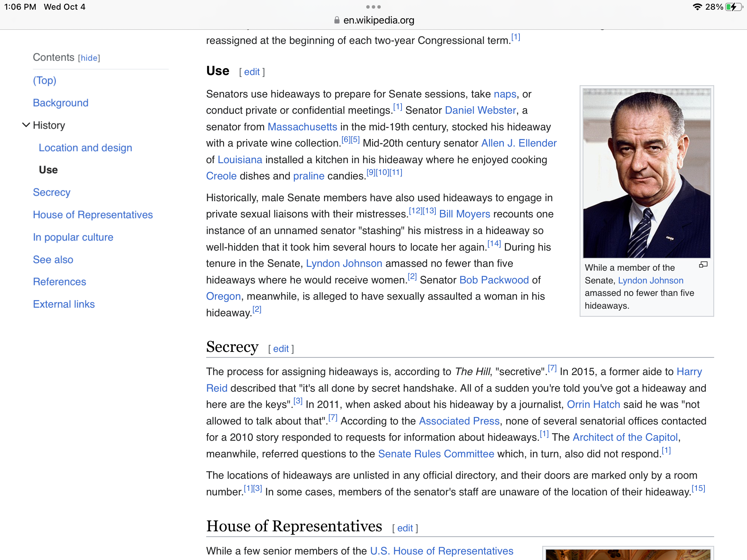747x560 pixels.
Task: Collapse the History section chevron
Action: [x=26, y=125]
